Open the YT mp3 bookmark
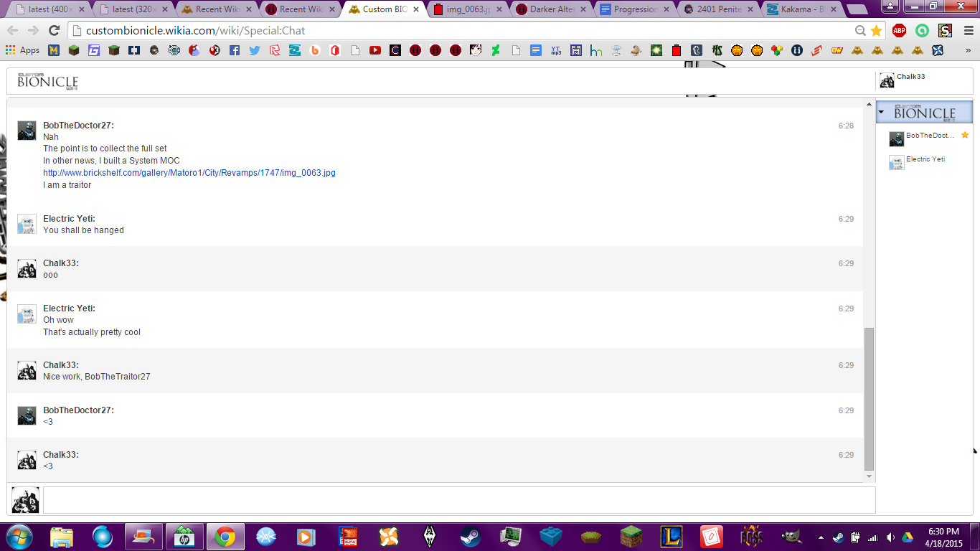This screenshot has height=551, width=980. (556, 50)
